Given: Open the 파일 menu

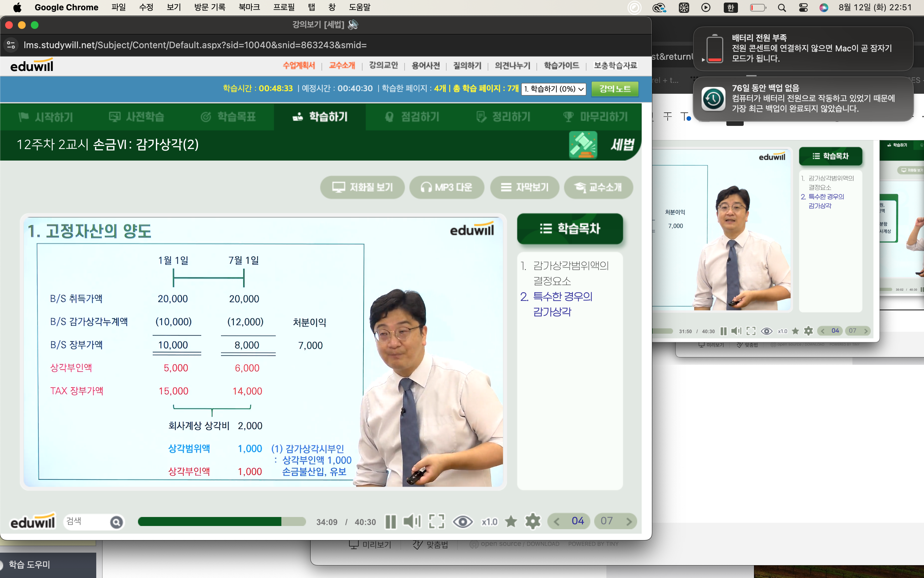Looking at the screenshot, I should coord(118,7).
